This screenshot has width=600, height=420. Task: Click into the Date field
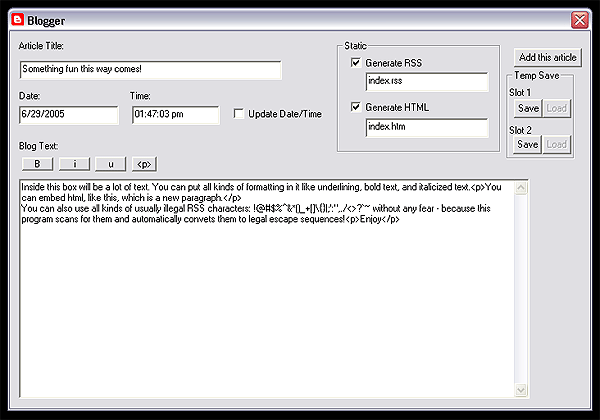pos(68,115)
